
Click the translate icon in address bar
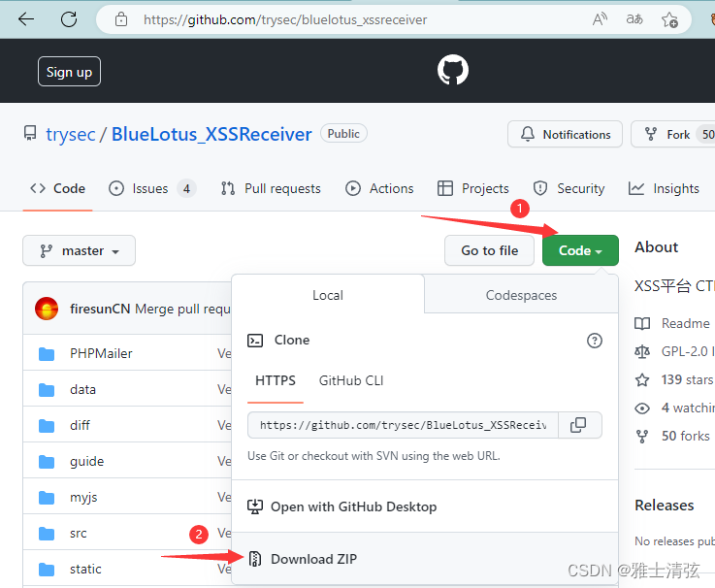[634, 19]
